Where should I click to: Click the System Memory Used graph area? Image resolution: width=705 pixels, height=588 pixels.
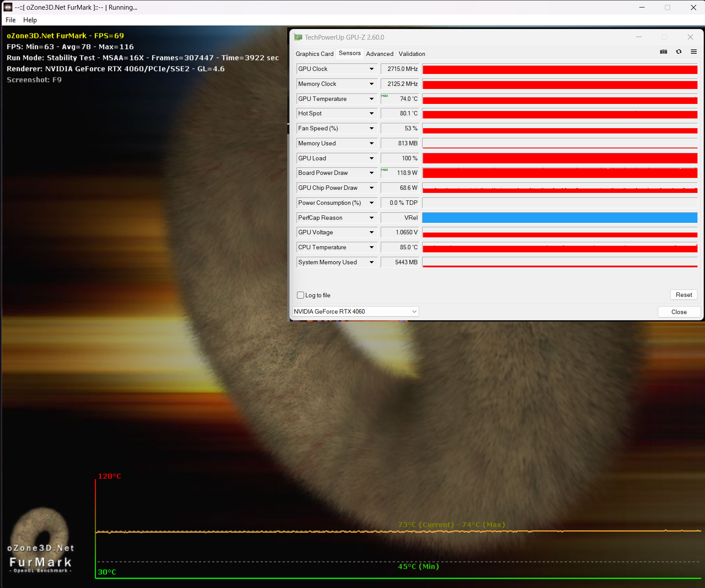coord(560,263)
